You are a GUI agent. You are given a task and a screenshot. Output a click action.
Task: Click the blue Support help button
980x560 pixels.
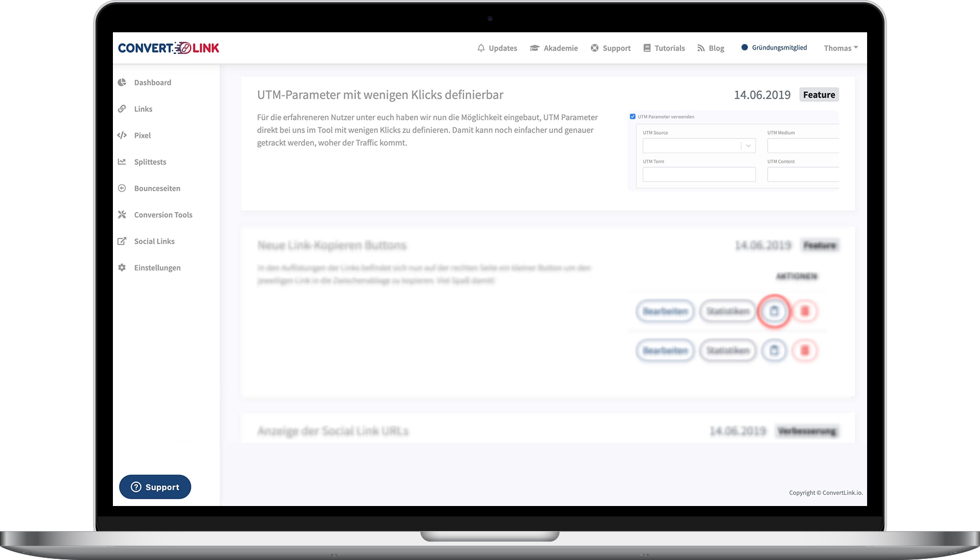[155, 487]
